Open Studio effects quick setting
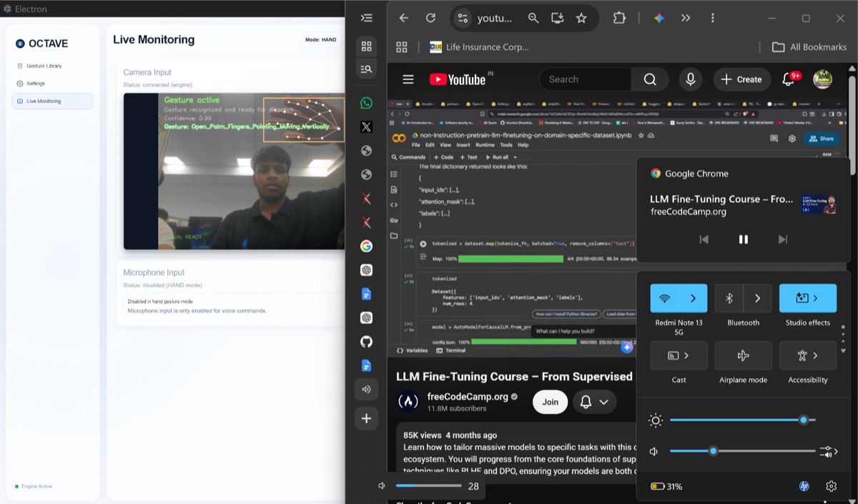This screenshot has height=504, width=858. (x=808, y=298)
